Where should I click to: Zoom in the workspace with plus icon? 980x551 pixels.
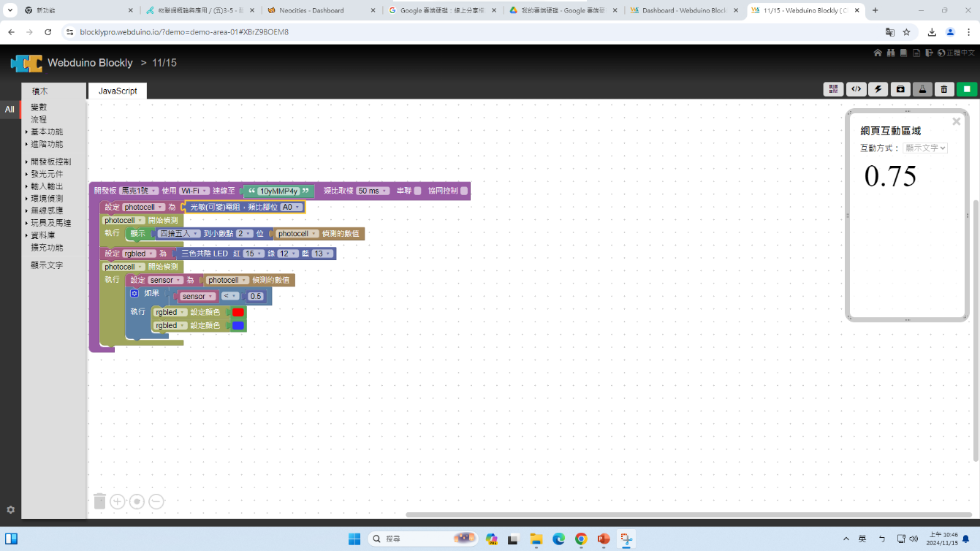(x=118, y=501)
